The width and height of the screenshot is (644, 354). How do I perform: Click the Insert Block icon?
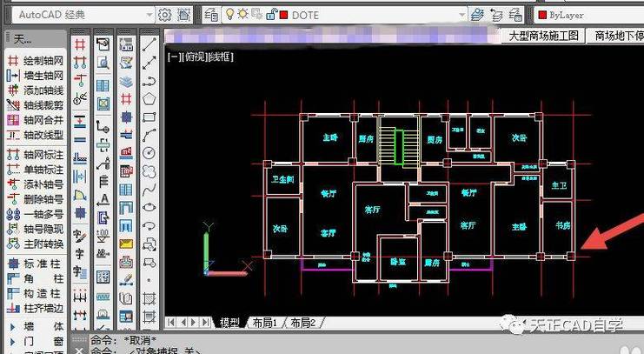[149, 244]
